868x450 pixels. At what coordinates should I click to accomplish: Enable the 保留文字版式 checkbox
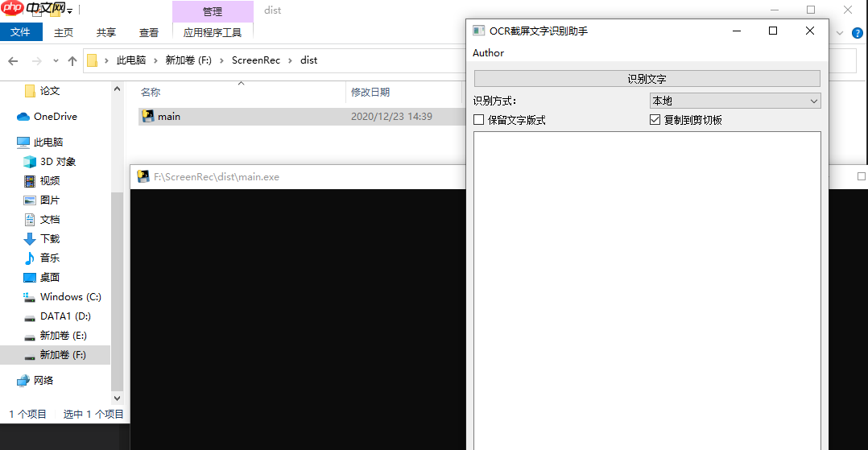pos(479,120)
